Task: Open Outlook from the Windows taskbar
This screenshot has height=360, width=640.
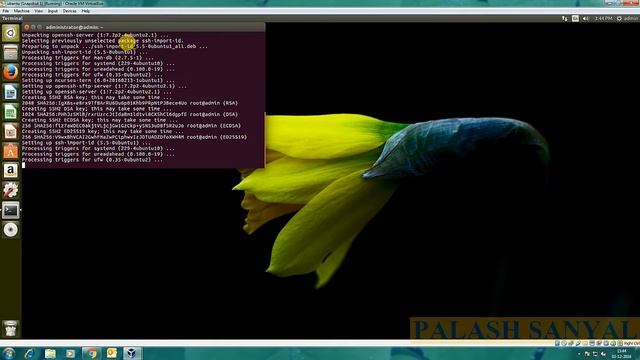Action: pyautogui.click(x=111, y=353)
